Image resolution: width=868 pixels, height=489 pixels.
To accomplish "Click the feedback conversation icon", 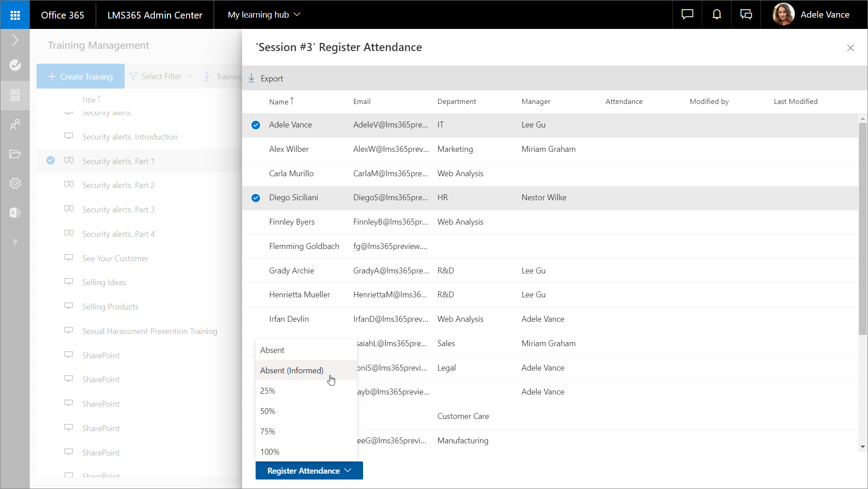I will [x=746, y=14].
